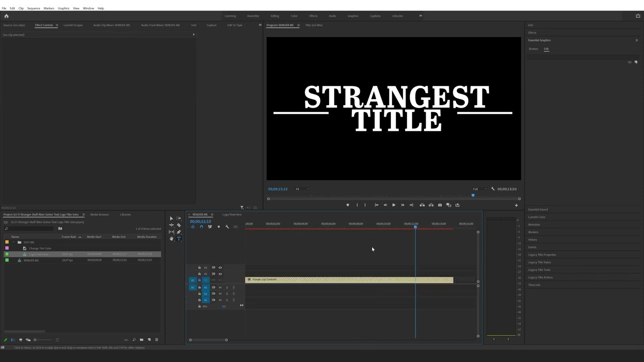
Task: Select the Ripple Edit tool
Action: (x=171, y=225)
